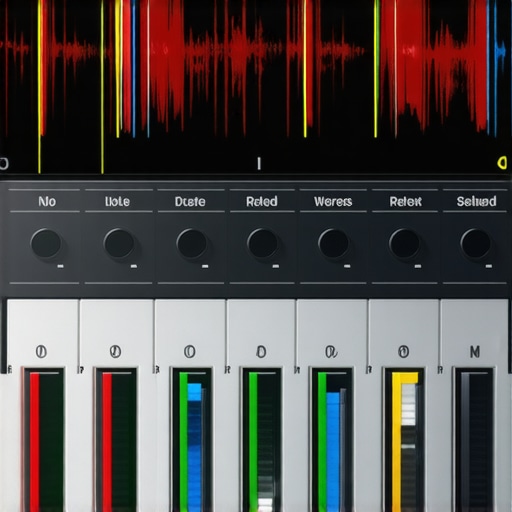Image resolution: width=512 pixels, height=512 pixels.
Task: Click the M icon on the last channel strip
Action: pos(475,352)
